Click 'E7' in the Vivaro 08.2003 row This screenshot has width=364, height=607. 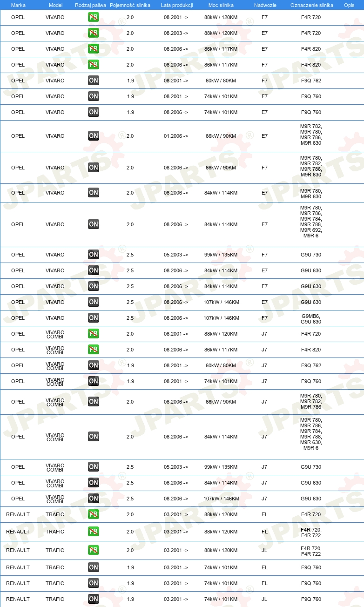265,33
